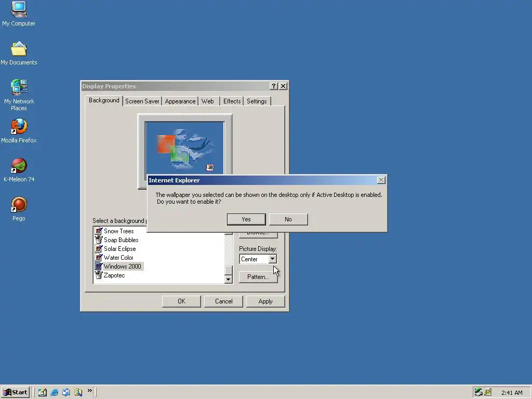
Task: Click the Pattern... button
Action: 258,277
